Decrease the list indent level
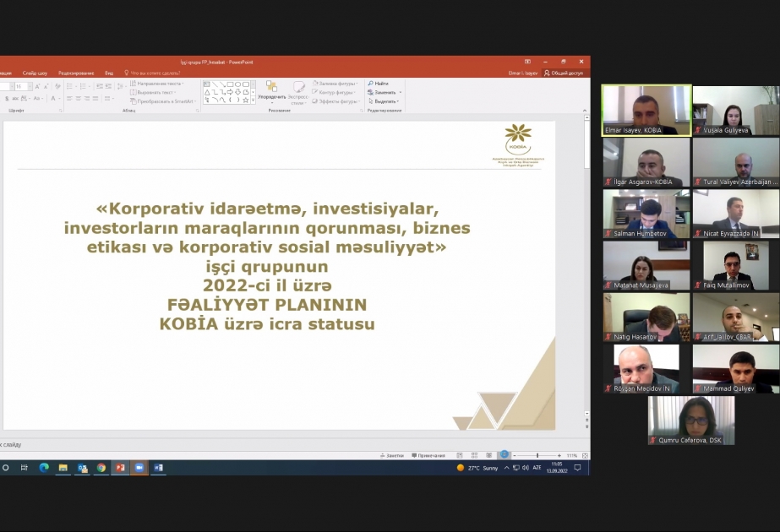Image resolution: width=780 pixels, height=532 pixels. pos(100,86)
